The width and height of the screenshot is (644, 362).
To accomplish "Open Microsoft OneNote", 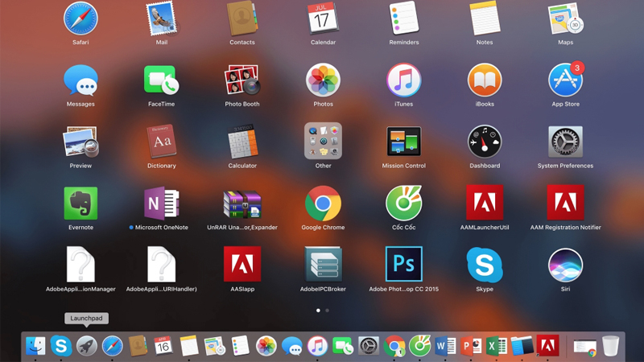I will [162, 204].
